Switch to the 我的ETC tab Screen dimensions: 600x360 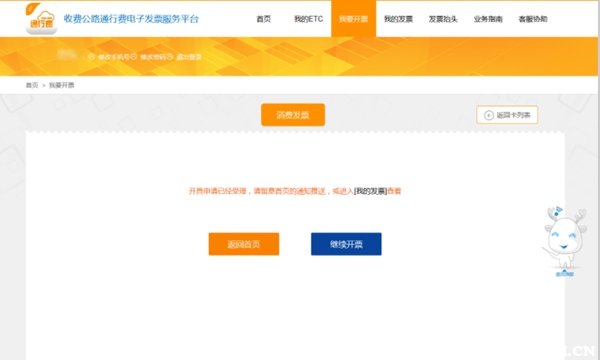tap(308, 19)
